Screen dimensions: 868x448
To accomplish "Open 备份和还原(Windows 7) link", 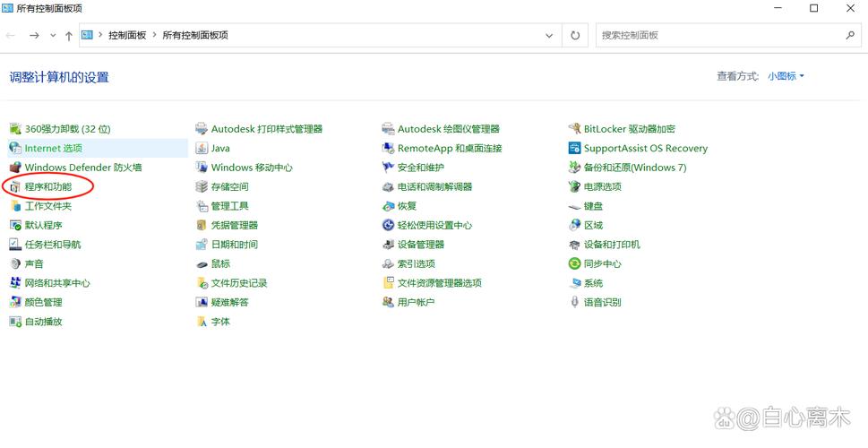I will click(635, 168).
